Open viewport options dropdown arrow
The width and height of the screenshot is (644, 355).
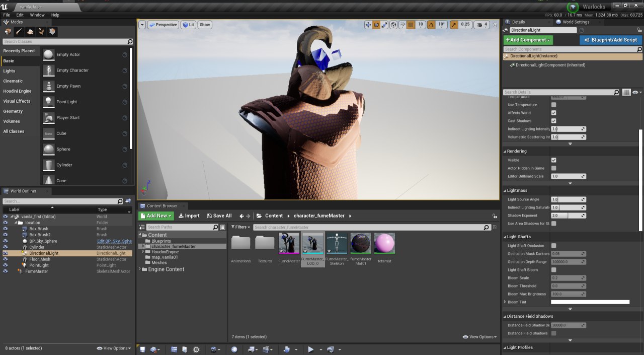coord(142,25)
